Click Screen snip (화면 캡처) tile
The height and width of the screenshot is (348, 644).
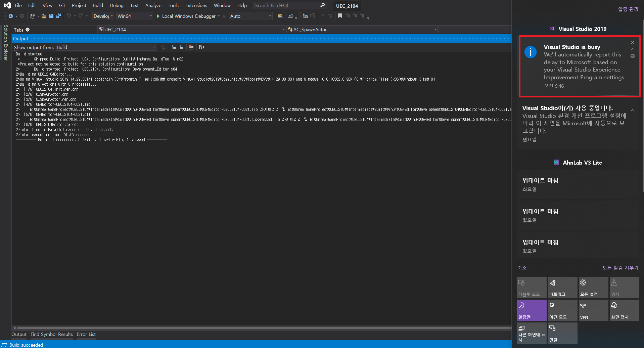pos(624,310)
